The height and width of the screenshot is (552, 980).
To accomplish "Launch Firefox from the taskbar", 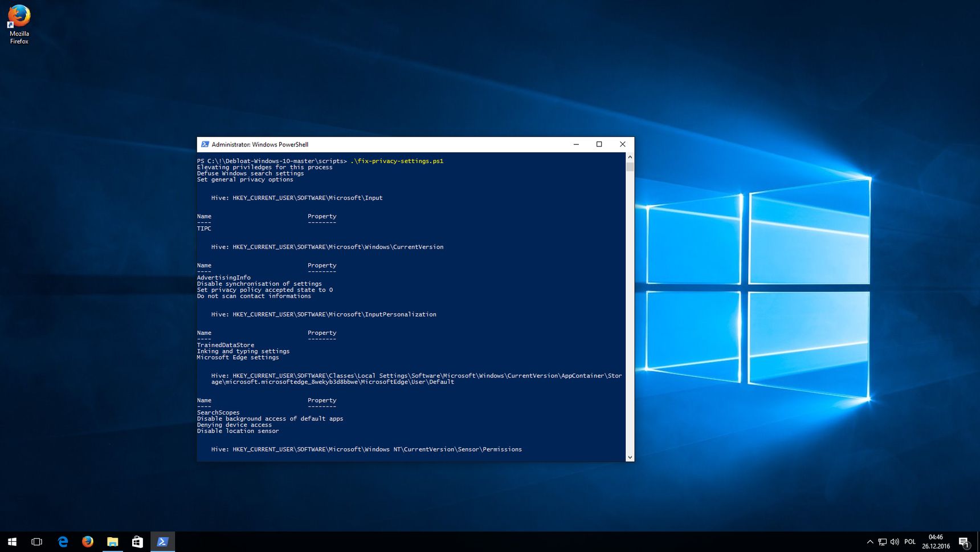I will (88, 542).
